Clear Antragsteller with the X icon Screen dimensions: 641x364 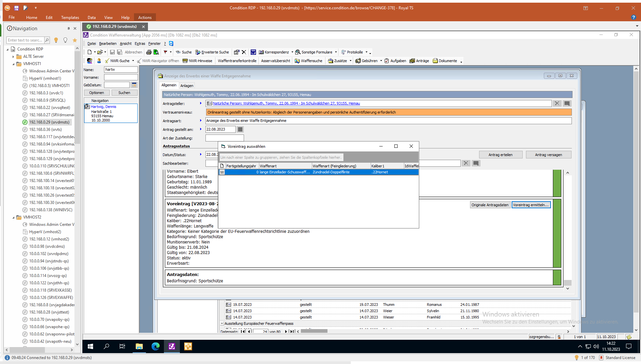[557, 103]
